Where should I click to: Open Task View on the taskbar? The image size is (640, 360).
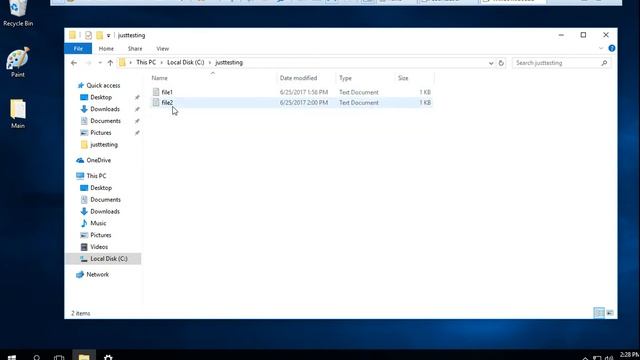click(x=59, y=357)
